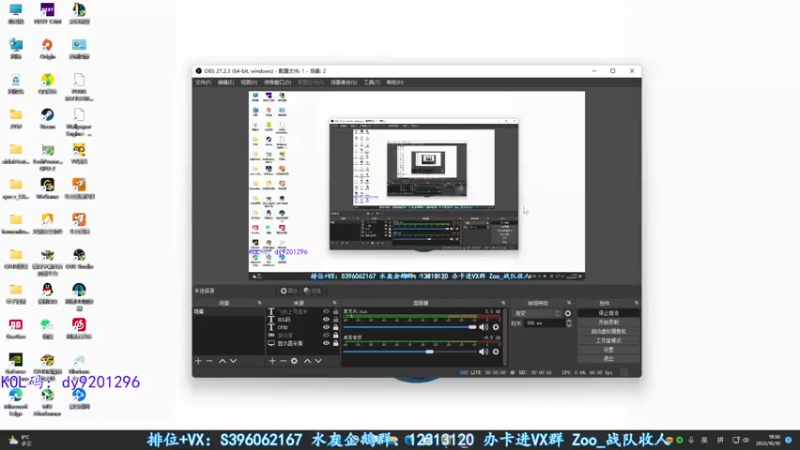Remove the selected source with the minus icon
800x450 pixels.
tap(283, 361)
